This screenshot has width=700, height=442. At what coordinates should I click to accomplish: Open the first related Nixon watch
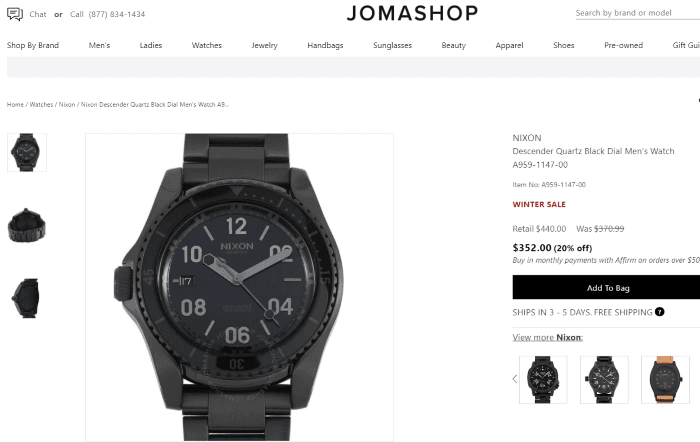click(x=543, y=380)
